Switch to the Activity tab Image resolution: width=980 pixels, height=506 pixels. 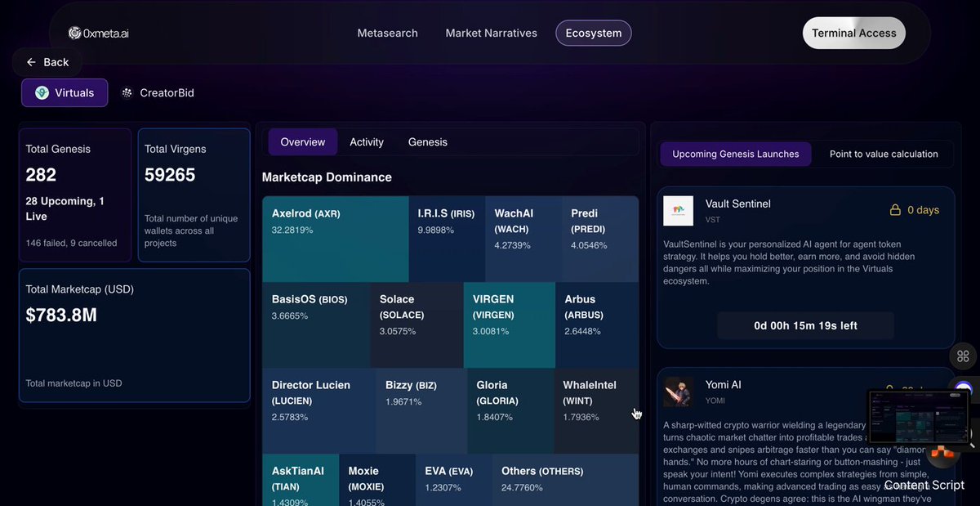pos(367,142)
